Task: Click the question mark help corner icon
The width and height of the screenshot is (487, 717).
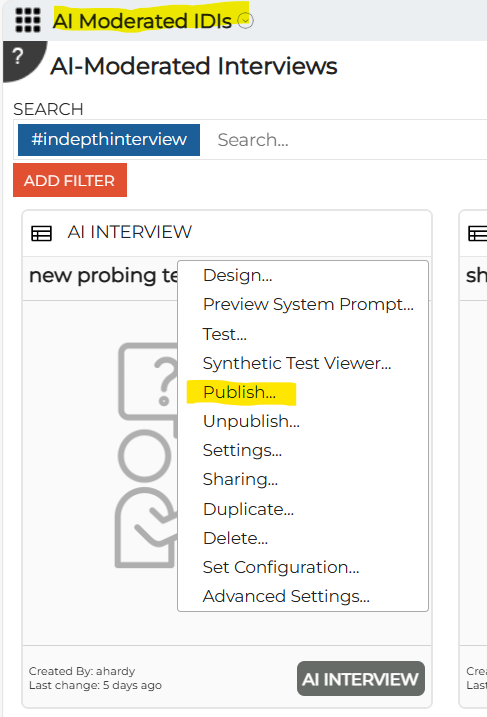Action: [20, 59]
